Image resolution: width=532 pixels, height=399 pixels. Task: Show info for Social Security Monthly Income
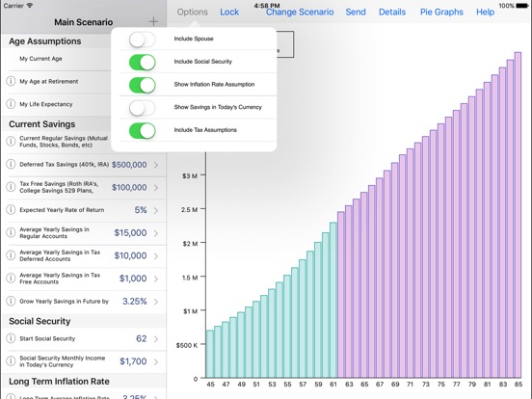pyautogui.click(x=11, y=361)
